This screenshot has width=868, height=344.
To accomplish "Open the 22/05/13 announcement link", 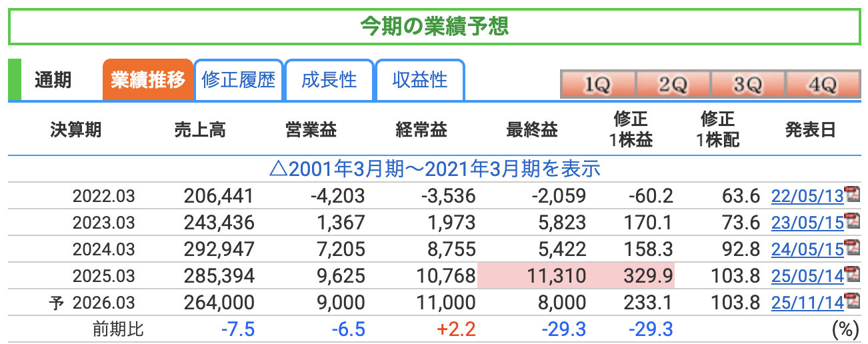I will pos(807,196).
